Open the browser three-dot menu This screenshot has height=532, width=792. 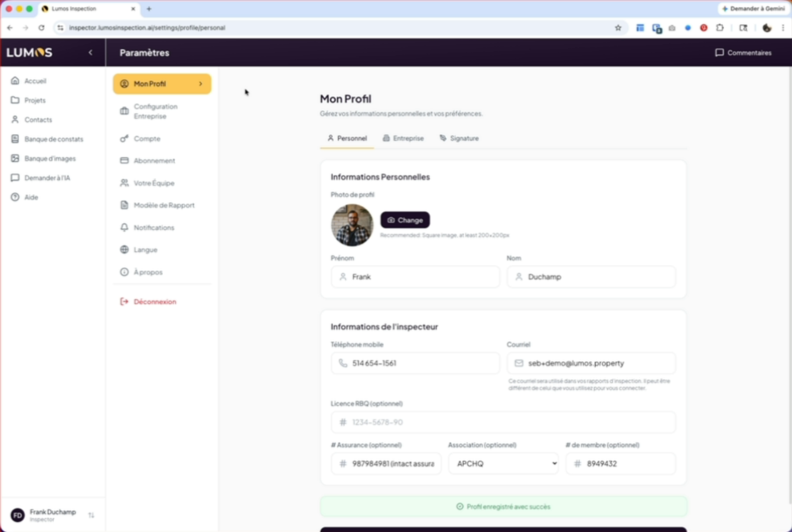783,28
